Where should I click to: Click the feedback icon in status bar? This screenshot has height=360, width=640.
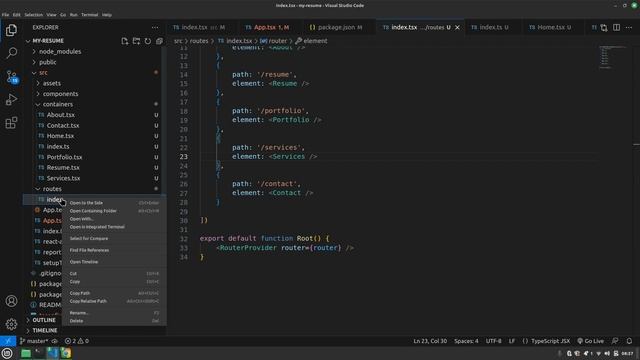(x=615, y=341)
